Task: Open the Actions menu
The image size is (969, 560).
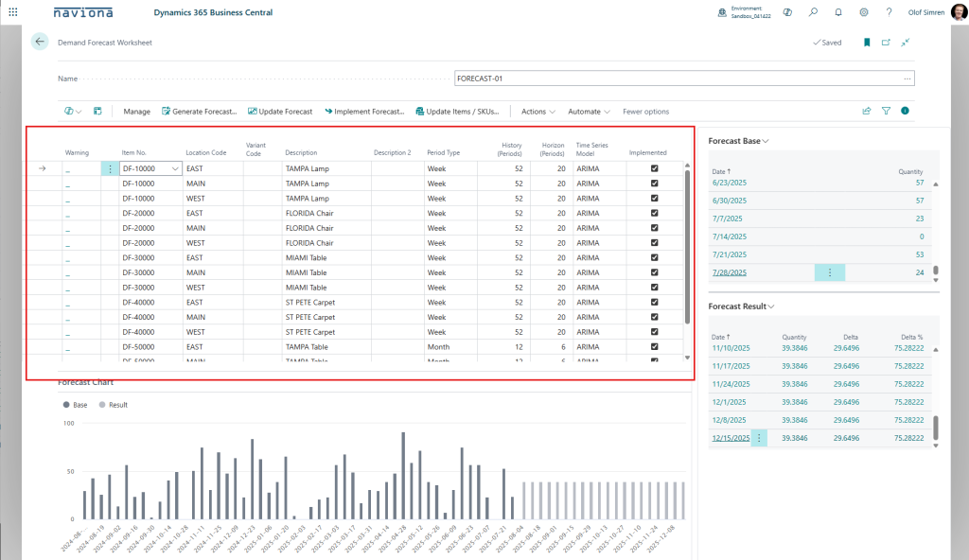Action: (538, 112)
